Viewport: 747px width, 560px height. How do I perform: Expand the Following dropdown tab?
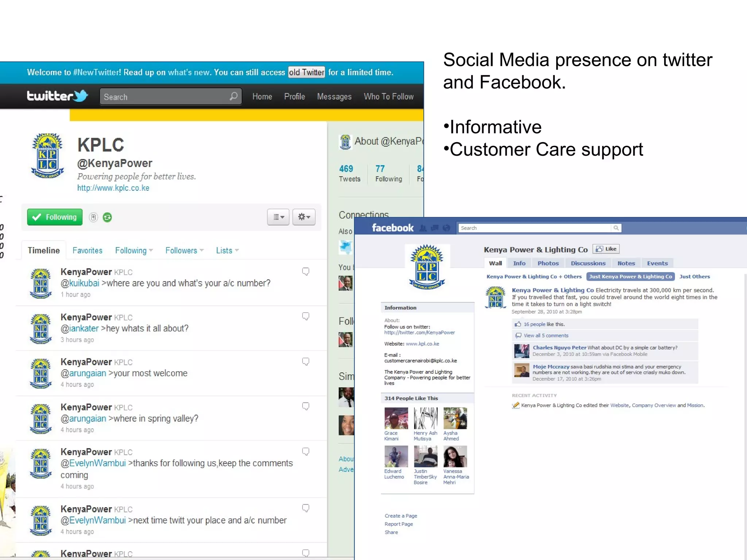coord(134,250)
